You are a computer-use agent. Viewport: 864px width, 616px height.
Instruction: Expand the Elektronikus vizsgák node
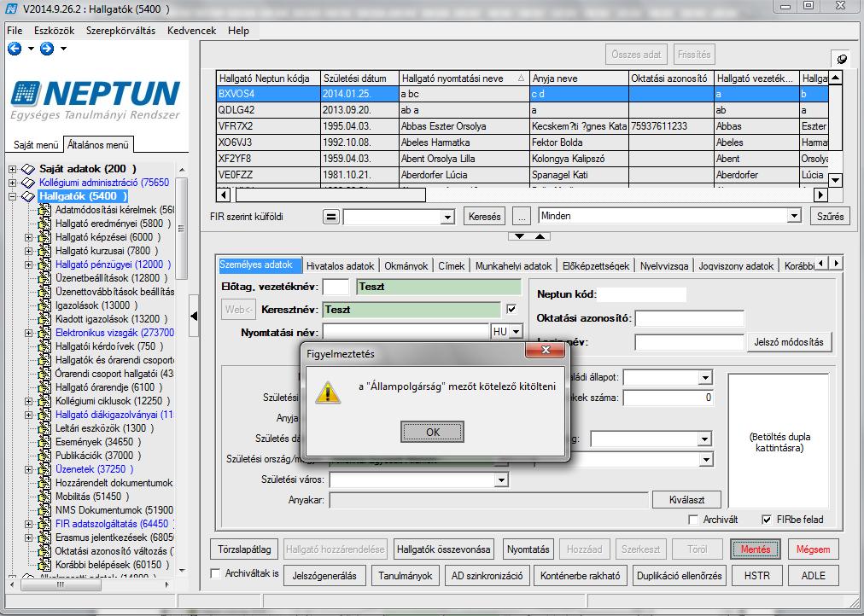tap(29, 333)
